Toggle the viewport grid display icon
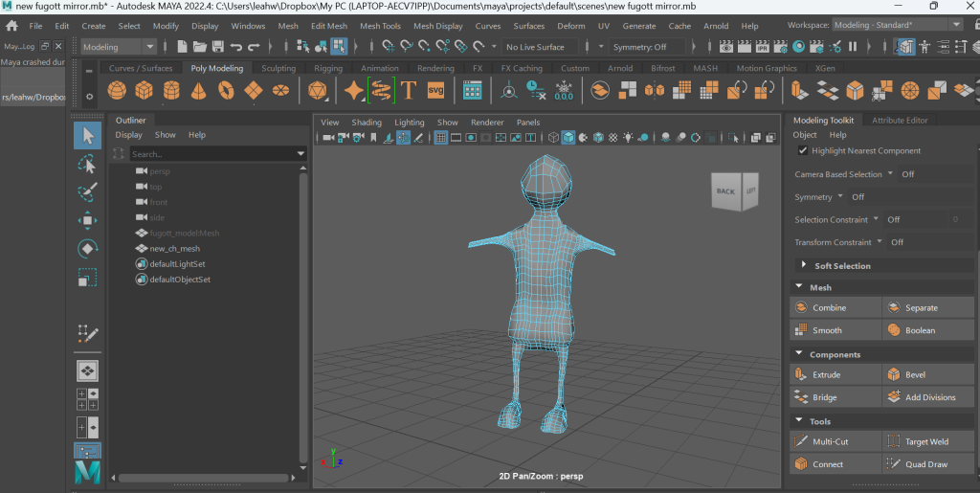Viewport: 980px width, 493px height. point(440,138)
